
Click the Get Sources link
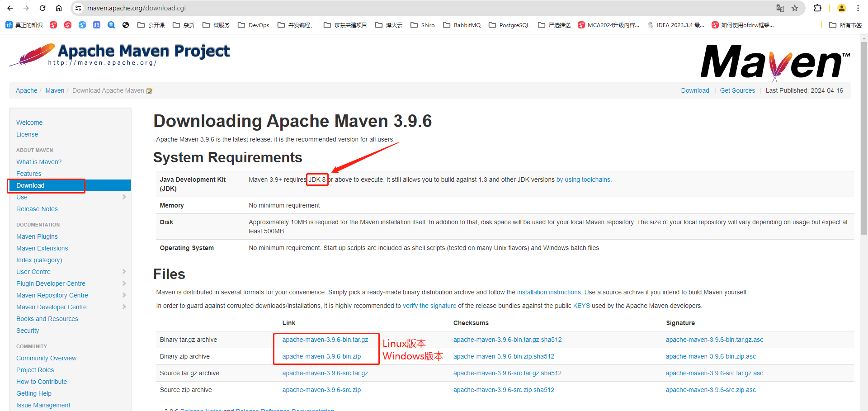pos(737,90)
